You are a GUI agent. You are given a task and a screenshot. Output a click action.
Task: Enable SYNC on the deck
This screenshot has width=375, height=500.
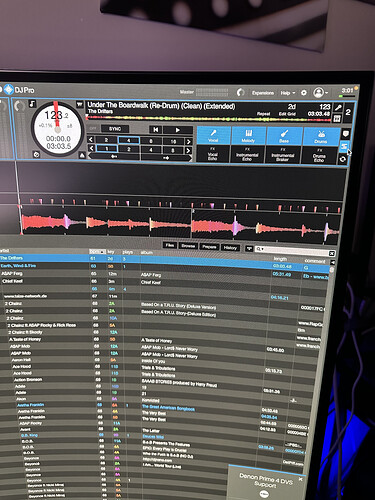(x=115, y=129)
